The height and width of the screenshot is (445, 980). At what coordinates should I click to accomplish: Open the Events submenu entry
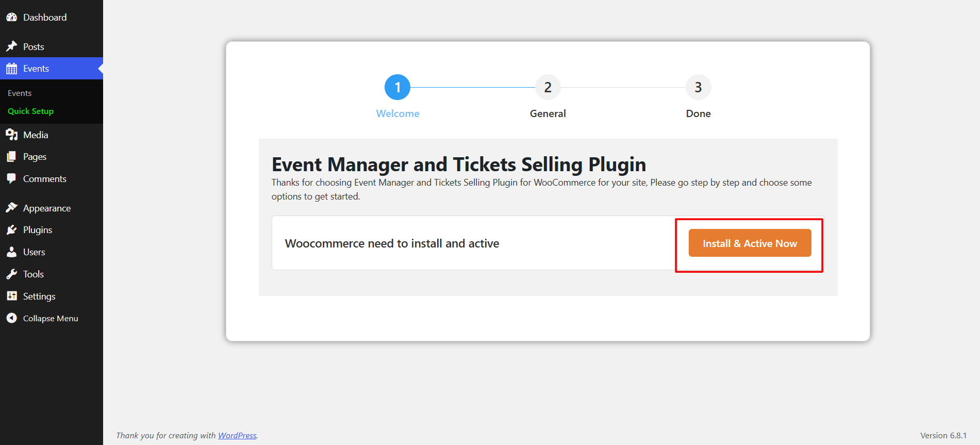point(20,93)
